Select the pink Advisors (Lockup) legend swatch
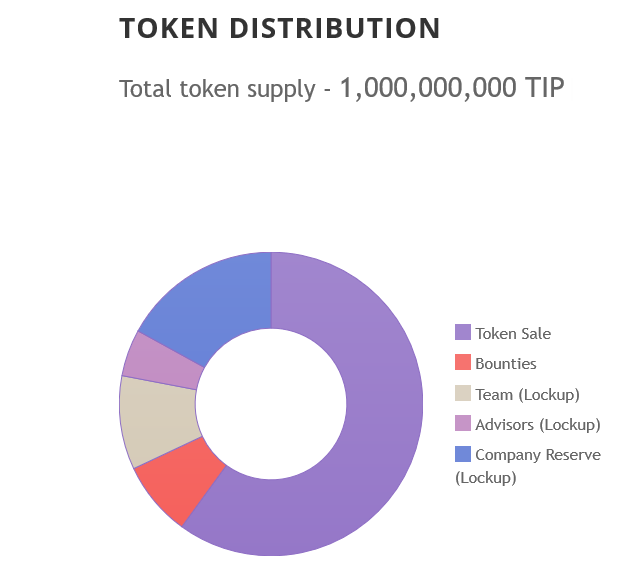Viewport: 626px width, 569px height. click(x=462, y=424)
